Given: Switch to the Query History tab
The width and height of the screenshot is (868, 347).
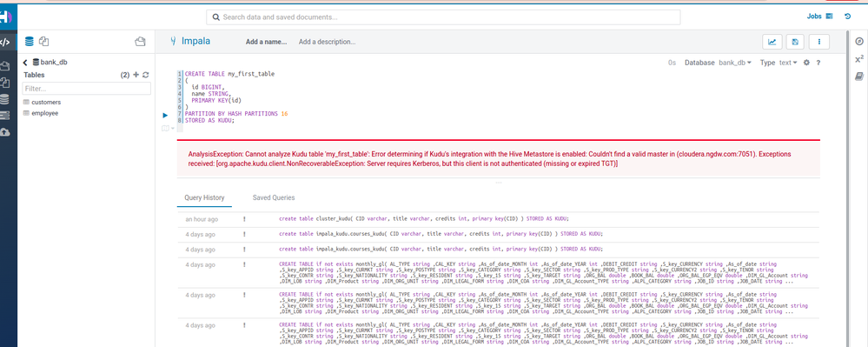Looking at the screenshot, I should 204,197.
